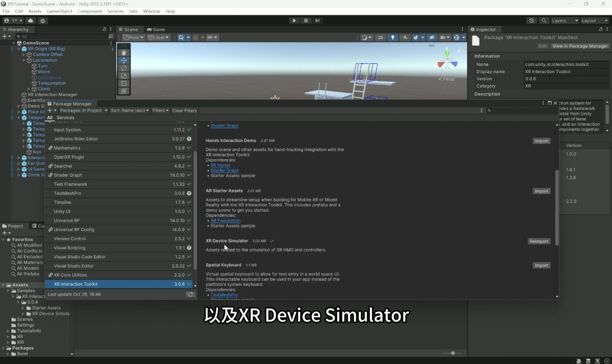Reimport XR Device Simulator sample
Screen dimensions: 612x364
pyautogui.click(x=539, y=241)
